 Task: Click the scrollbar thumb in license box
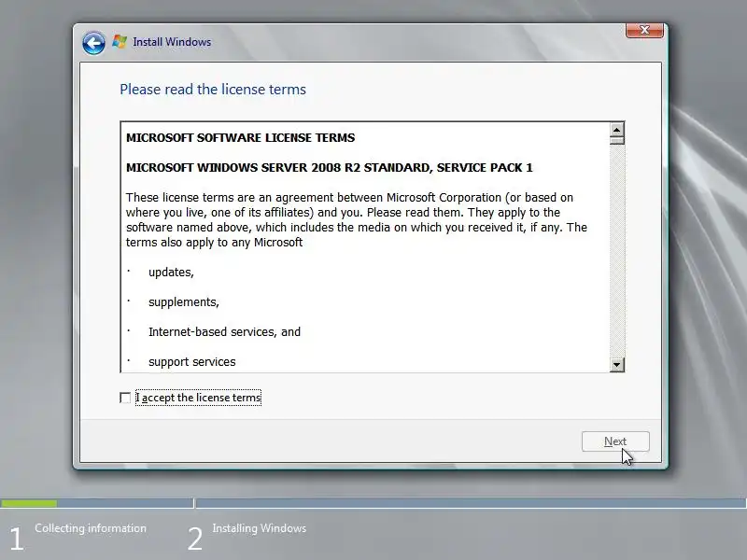click(x=617, y=141)
